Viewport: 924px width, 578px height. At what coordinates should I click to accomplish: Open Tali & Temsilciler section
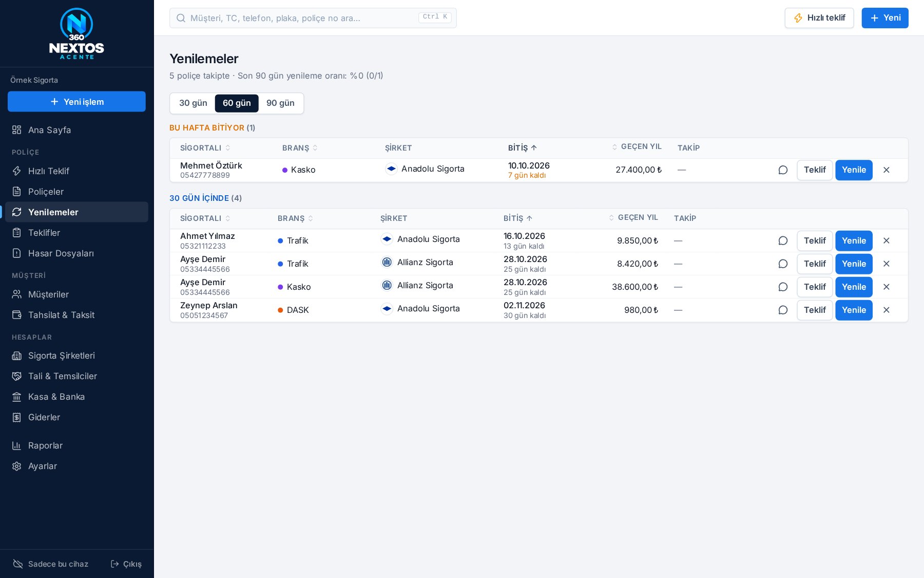tap(76, 376)
